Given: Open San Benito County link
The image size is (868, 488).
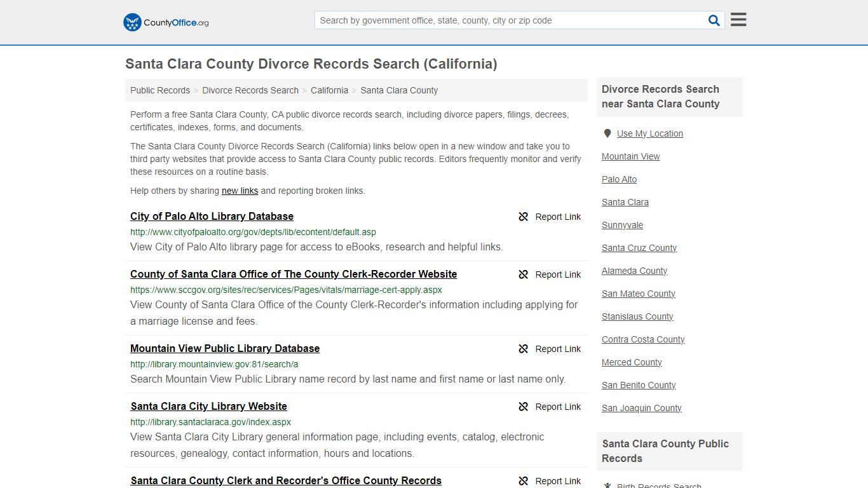Looking at the screenshot, I should 639,385.
